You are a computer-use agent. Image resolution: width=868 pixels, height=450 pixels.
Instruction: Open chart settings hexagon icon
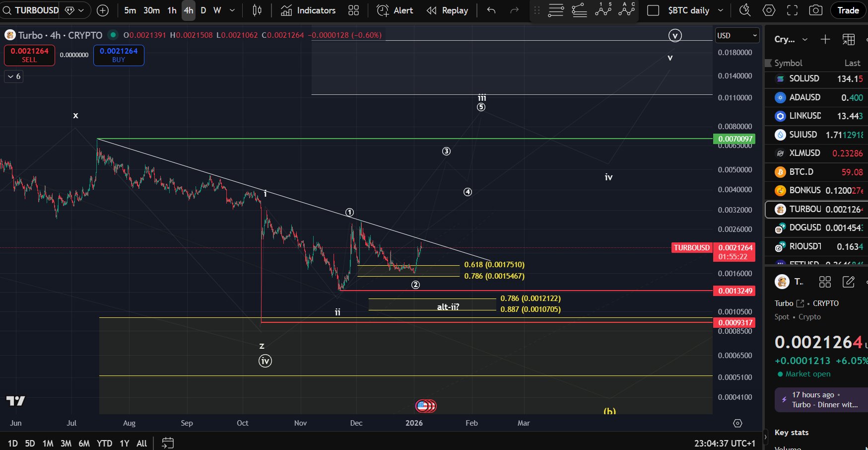coord(769,10)
